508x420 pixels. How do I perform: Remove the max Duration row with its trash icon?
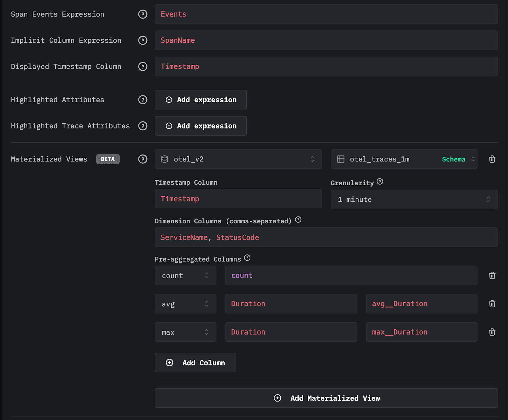[x=492, y=332]
